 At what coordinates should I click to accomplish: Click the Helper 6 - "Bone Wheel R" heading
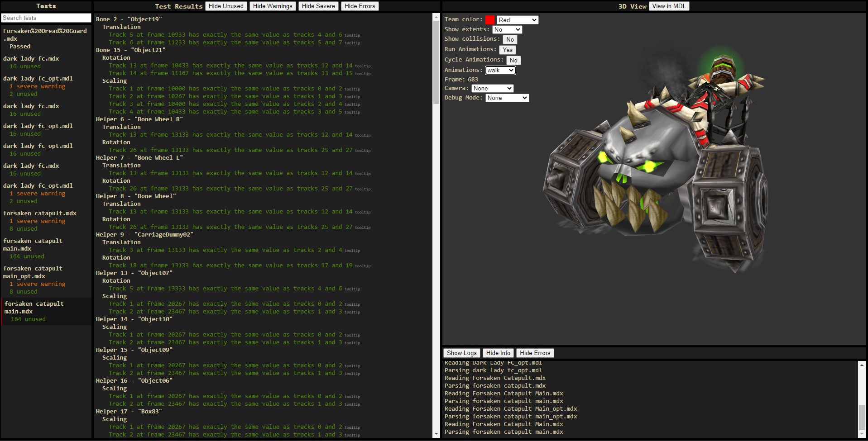[139, 119]
